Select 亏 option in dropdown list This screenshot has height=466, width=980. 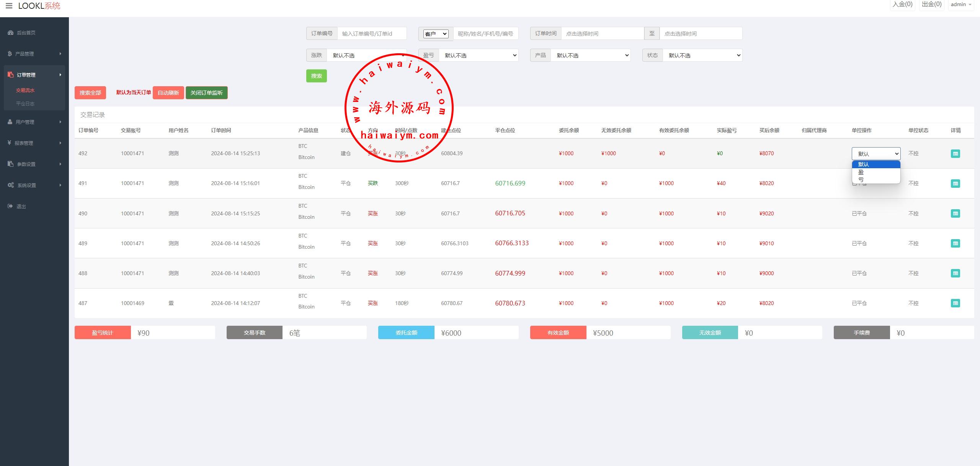click(875, 179)
